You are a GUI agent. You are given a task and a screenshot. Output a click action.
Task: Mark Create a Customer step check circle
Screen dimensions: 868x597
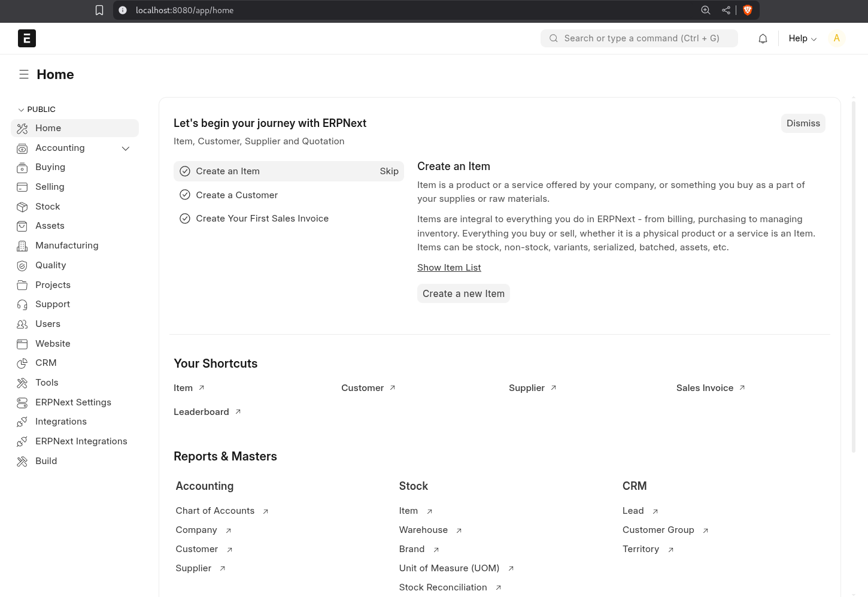(x=185, y=195)
